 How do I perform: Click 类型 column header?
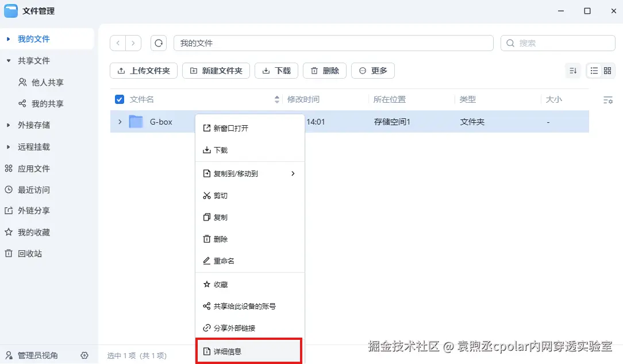[x=467, y=99]
